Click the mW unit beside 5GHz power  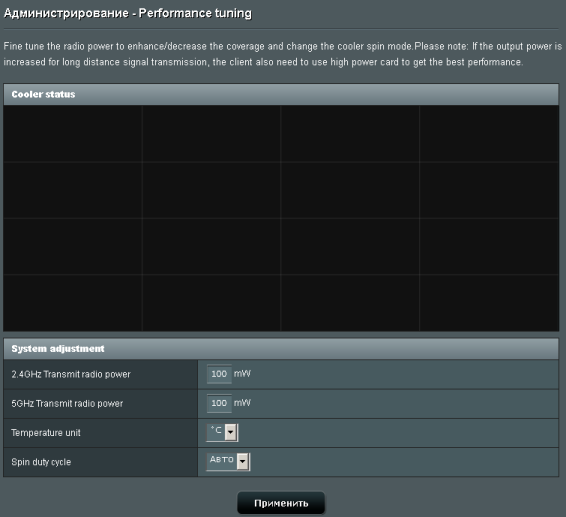(x=242, y=403)
